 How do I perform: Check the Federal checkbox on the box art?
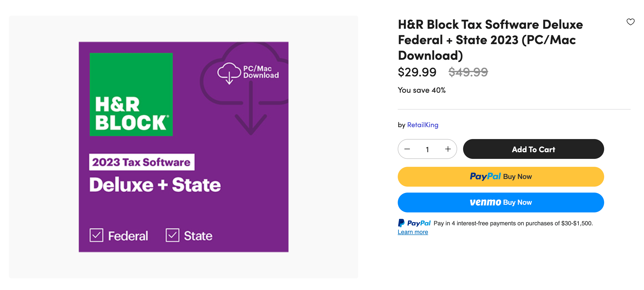click(96, 235)
